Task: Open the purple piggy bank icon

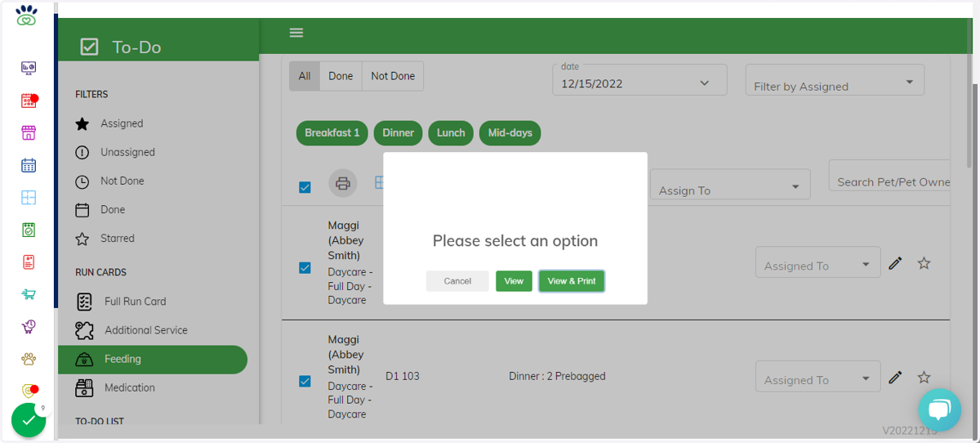Action: click(29, 327)
